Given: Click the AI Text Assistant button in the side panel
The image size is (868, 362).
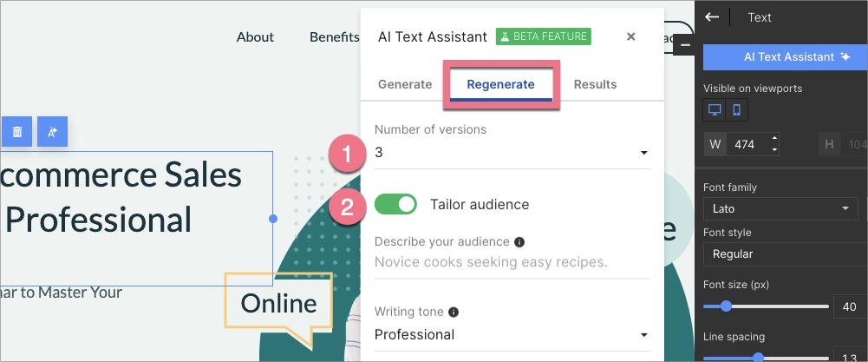Looking at the screenshot, I should [x=786, y=57].
